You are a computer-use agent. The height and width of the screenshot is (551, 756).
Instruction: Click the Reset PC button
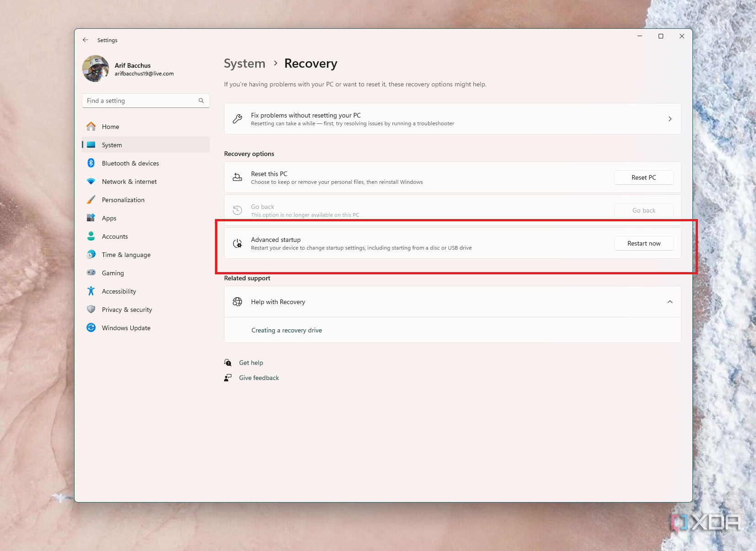coord(643,177)
